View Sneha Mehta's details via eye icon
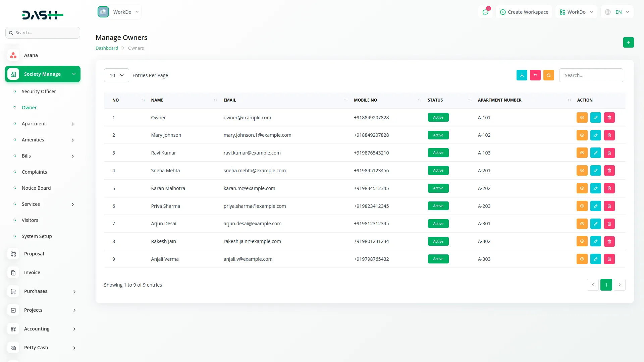 (x=582, y=171)
